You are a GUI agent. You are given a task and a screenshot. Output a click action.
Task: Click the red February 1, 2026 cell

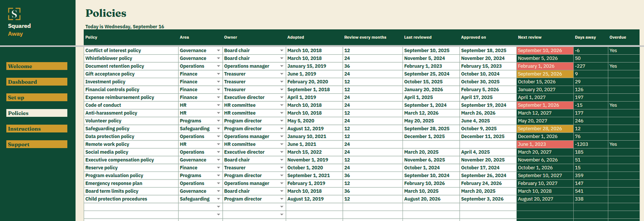coord(545,66)
